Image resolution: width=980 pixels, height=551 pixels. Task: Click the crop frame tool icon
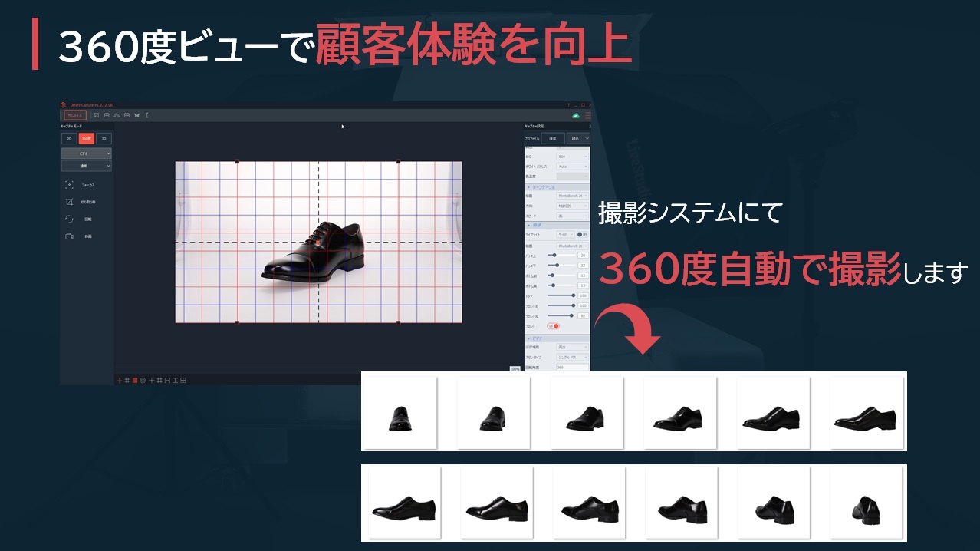(x=69, y=202)
